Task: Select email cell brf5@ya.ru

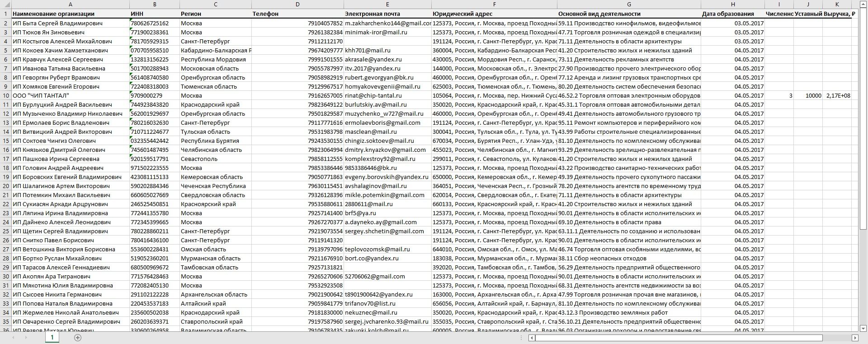Action: [x=387, y=213]
